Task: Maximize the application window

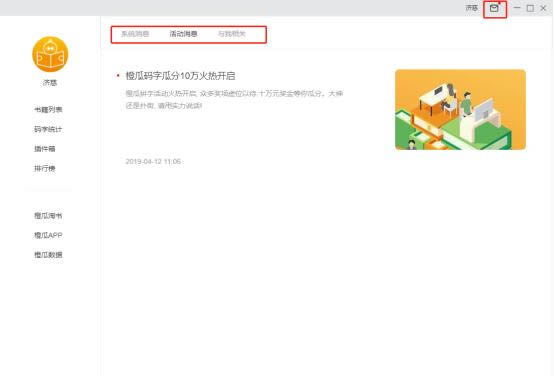Action: 530,8
